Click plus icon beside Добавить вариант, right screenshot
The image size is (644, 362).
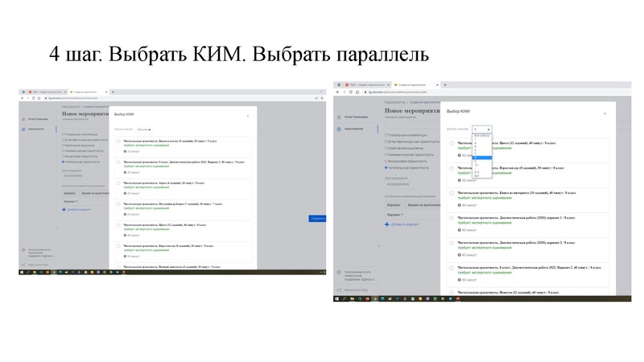click(x=386, y=226)
